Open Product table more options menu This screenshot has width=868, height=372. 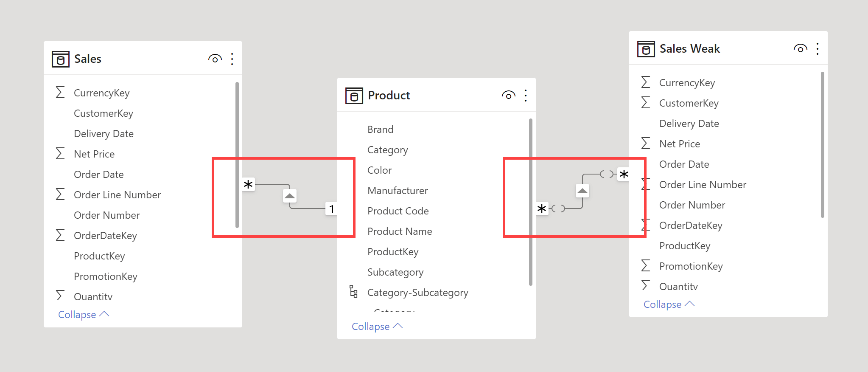526,96
